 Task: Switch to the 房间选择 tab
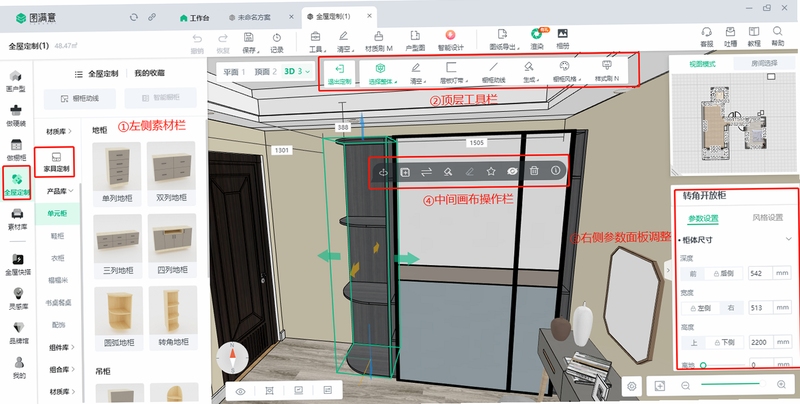(x=764, y=63)
